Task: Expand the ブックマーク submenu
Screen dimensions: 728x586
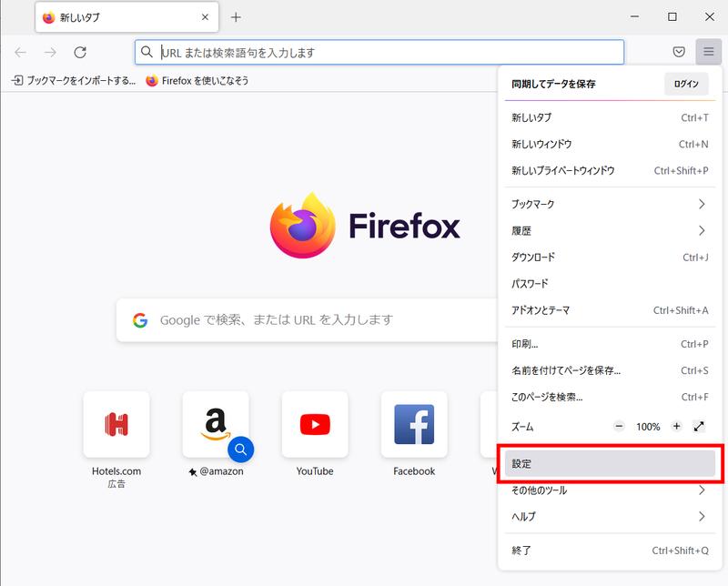Action: (610, 204)
